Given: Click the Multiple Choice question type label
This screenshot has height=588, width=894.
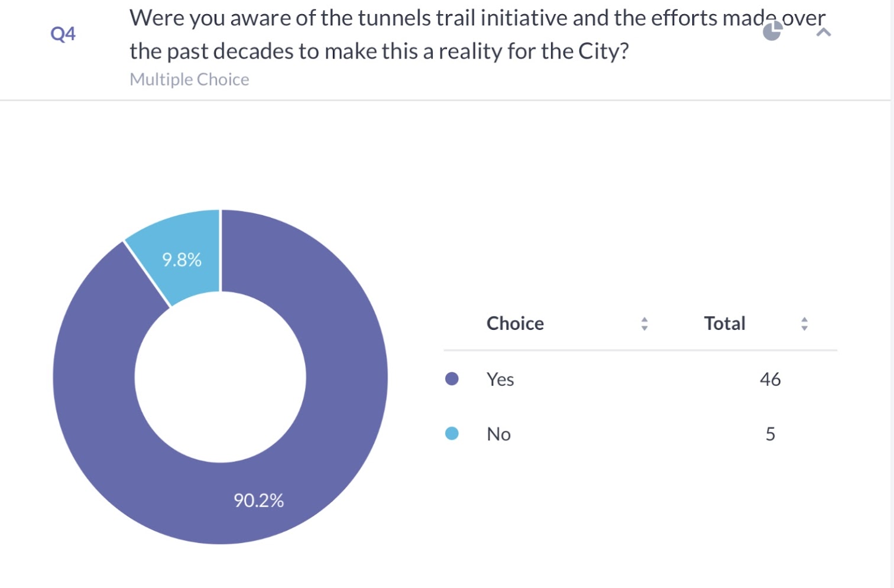Looking at the screenshot, I should 189,79.
